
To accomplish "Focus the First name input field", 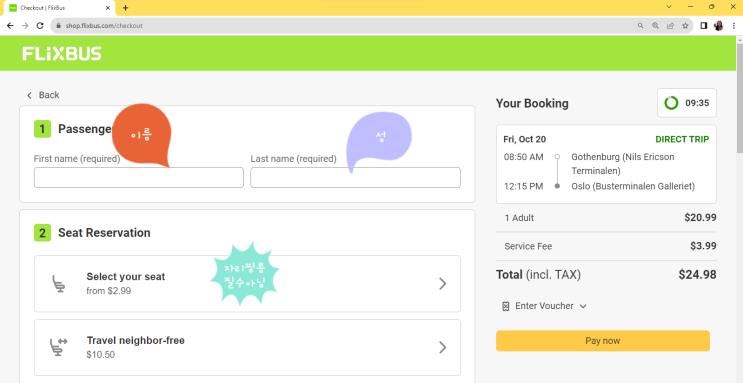I will point(138,177).
